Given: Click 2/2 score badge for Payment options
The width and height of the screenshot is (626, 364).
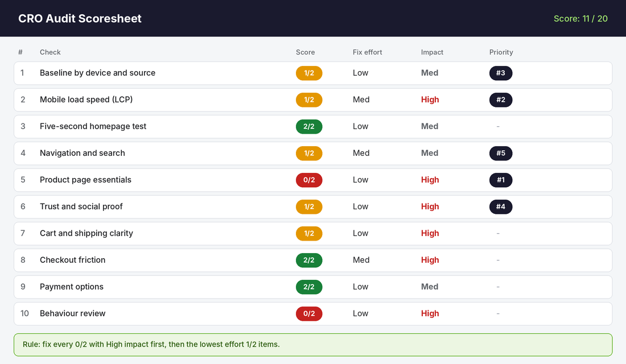Looking at the screenshot, I should click(x=309, y=287).
